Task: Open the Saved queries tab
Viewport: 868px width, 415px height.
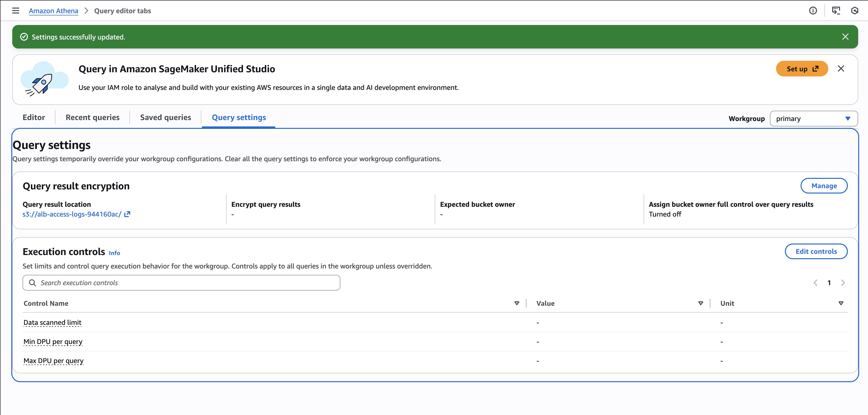Action: tap(166, 117)
